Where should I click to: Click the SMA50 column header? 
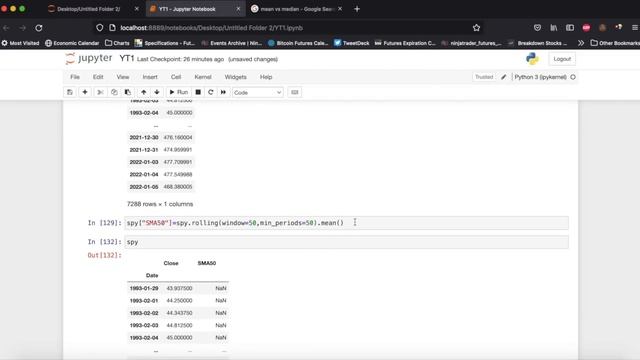207,263
